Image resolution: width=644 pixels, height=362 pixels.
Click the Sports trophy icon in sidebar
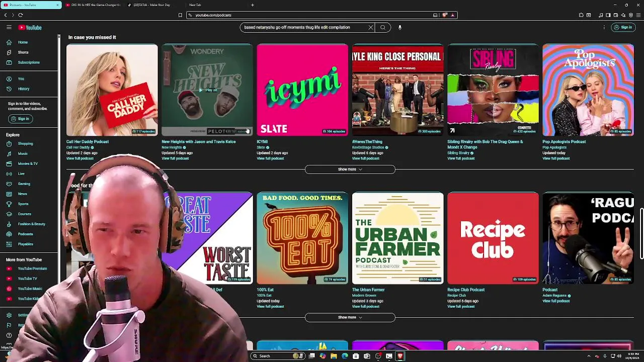pyautogui.click(x=9, y=204)
